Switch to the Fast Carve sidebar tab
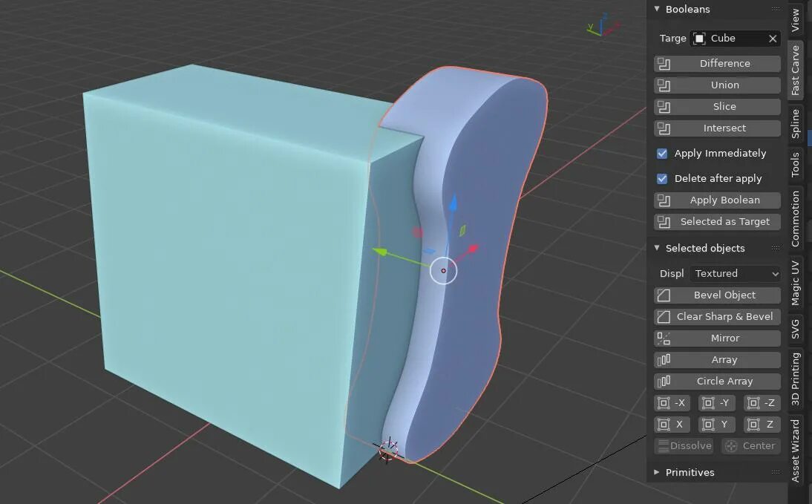Viewport: 812px width, 504px height. pos(796,71)
